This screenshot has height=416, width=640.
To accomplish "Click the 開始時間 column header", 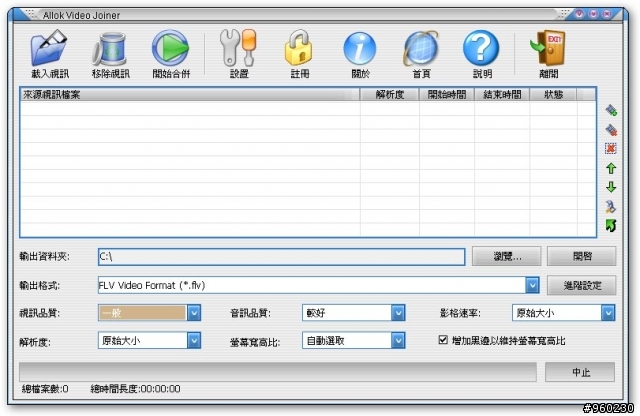I will coord(447,95).
